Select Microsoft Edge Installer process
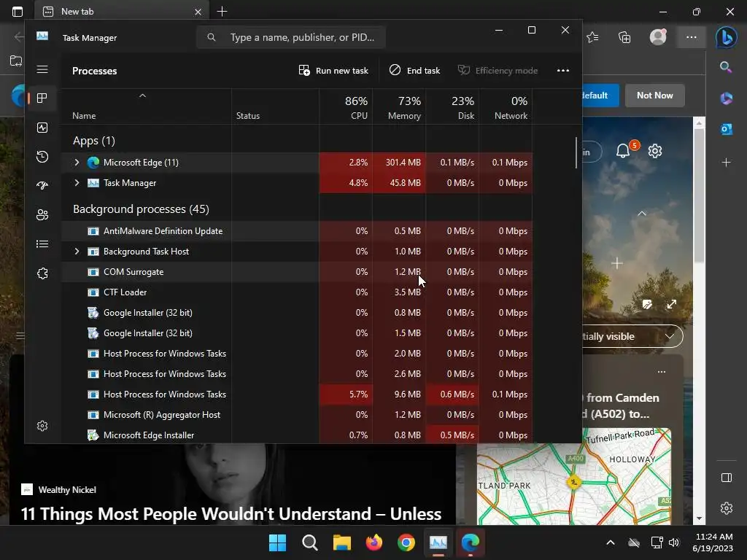 tap(297, 435)
